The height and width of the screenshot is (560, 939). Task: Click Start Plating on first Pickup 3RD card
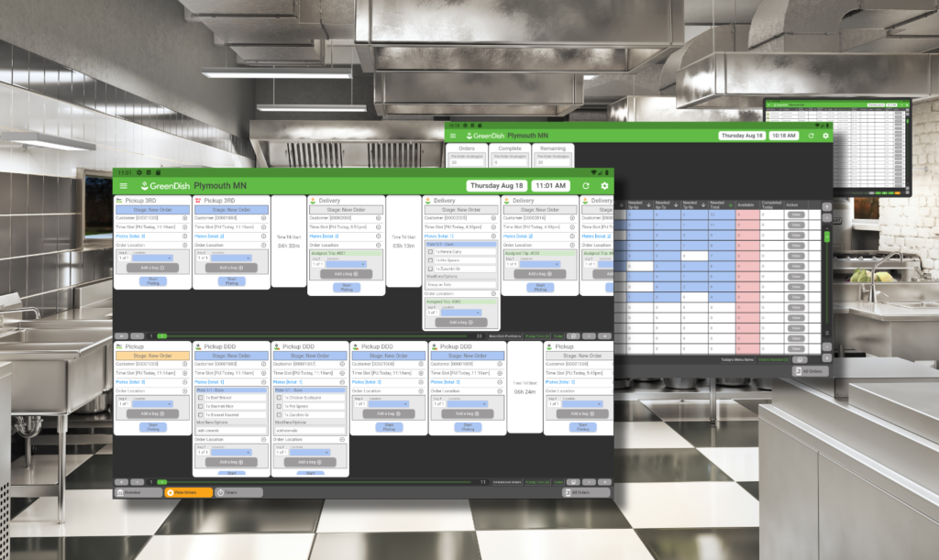[152, 282]
